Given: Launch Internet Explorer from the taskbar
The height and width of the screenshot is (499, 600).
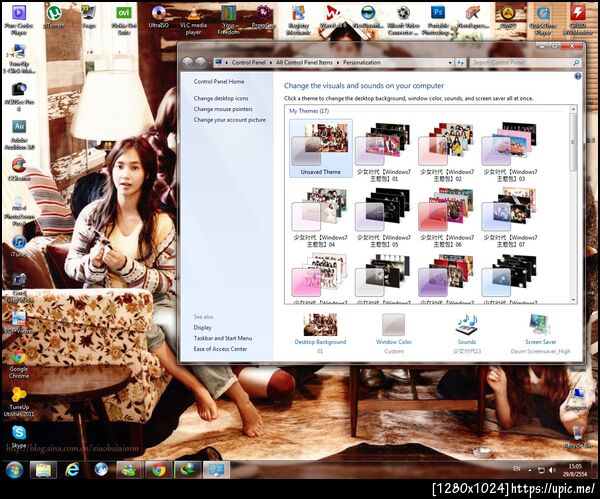Looking at the screenshot, I should click(72, 470).
